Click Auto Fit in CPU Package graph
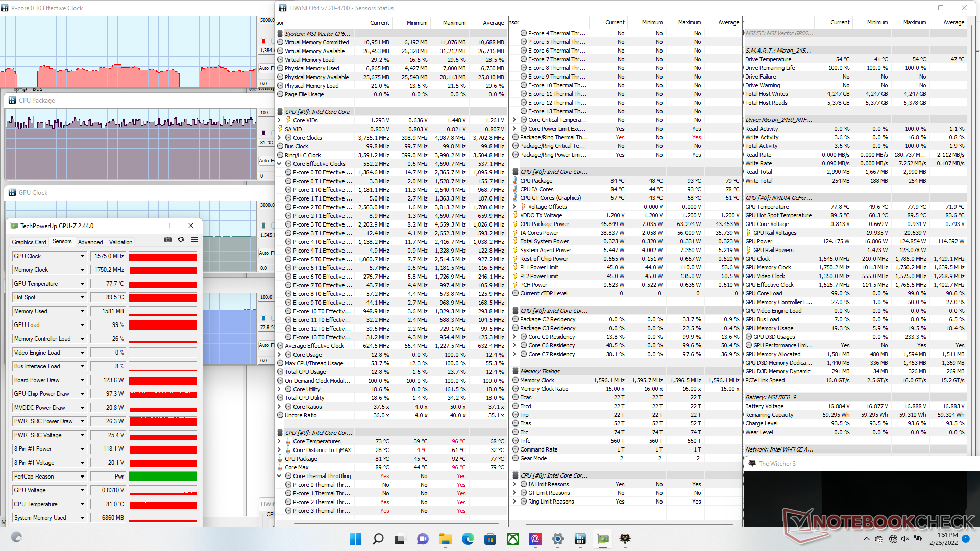 [266, 160]
